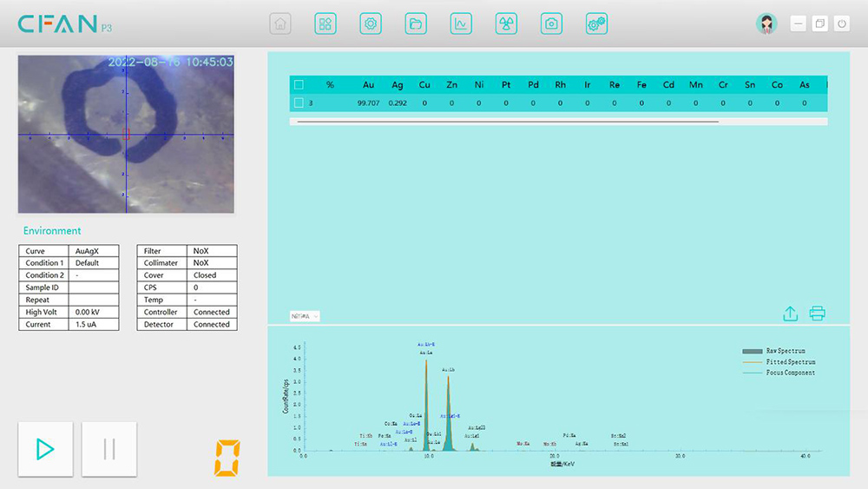
Task: Click the Fe column header
Action: tap(641, 85)
